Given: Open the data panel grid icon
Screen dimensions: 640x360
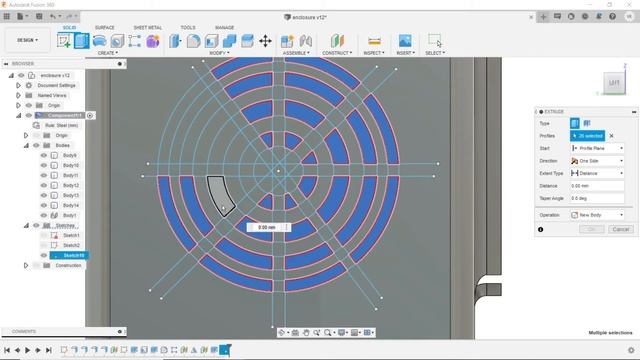Looking at the screenshot, I should point(7,16).
